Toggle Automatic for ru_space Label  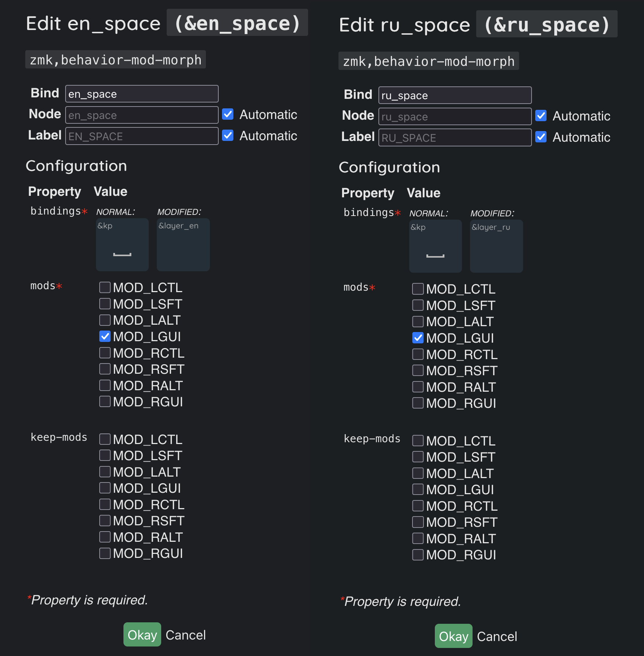(x=541, y=137)
